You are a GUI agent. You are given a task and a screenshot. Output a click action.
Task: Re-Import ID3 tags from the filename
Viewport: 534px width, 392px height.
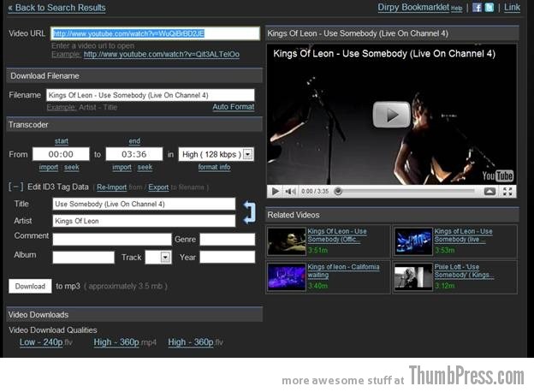tap(111, 187)
